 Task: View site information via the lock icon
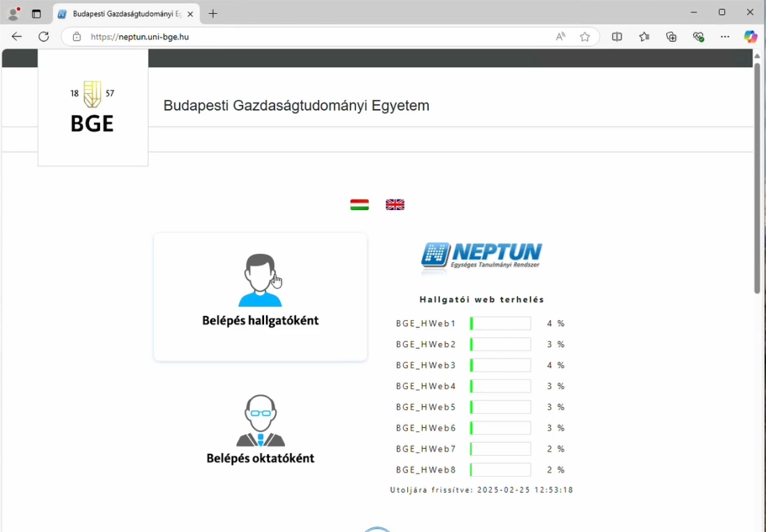pyautogui.click(x=77, y=36)
